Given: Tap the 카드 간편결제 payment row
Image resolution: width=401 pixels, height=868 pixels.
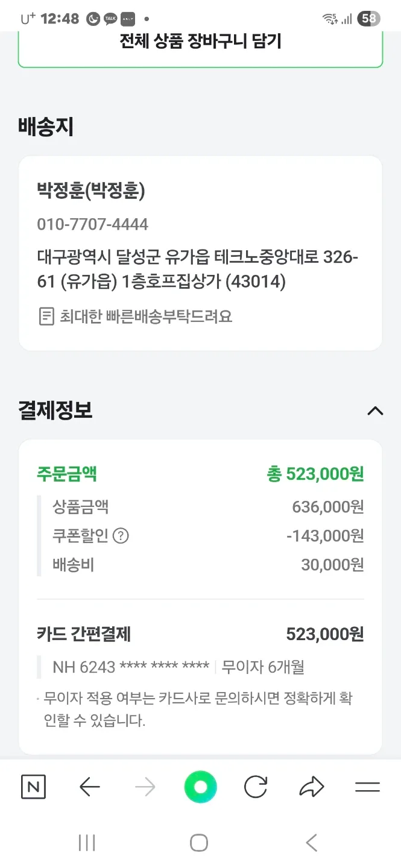Looking at the screenshot, I should point(200,634).
